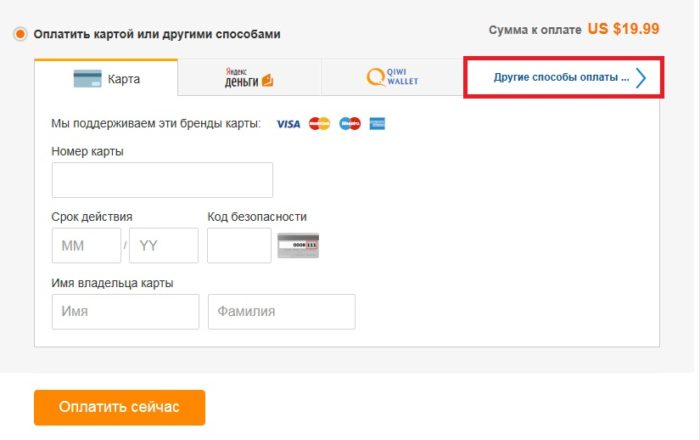Viewport: 700px width, 440px height.
Task: Click the credit card icon in Карта tab
Action: (88, 79)
